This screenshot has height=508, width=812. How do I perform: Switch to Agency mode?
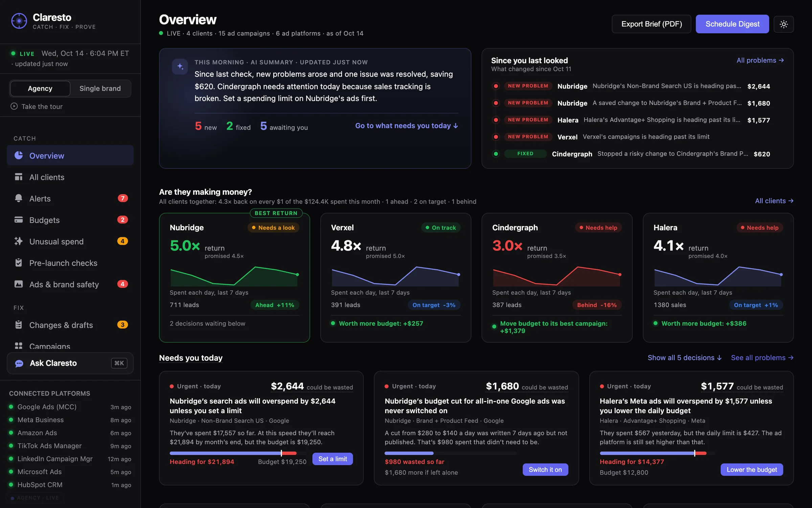tap(40, 88)
